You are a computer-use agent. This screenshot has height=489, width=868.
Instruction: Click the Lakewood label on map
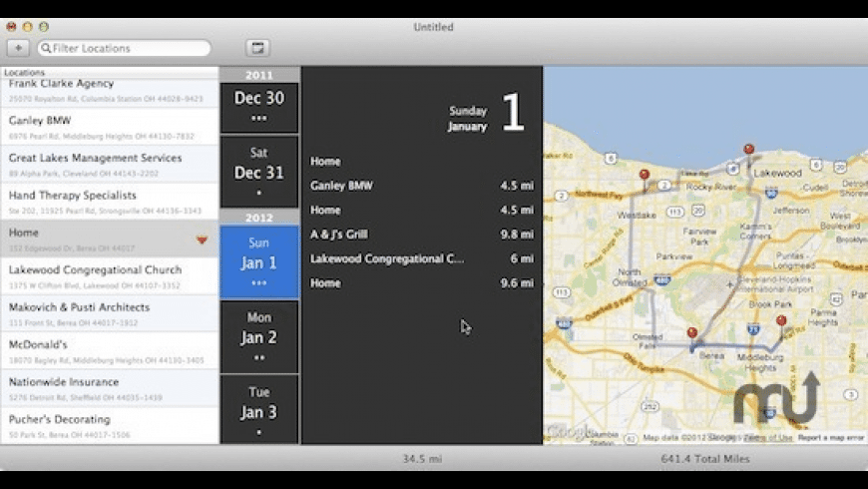778,173
